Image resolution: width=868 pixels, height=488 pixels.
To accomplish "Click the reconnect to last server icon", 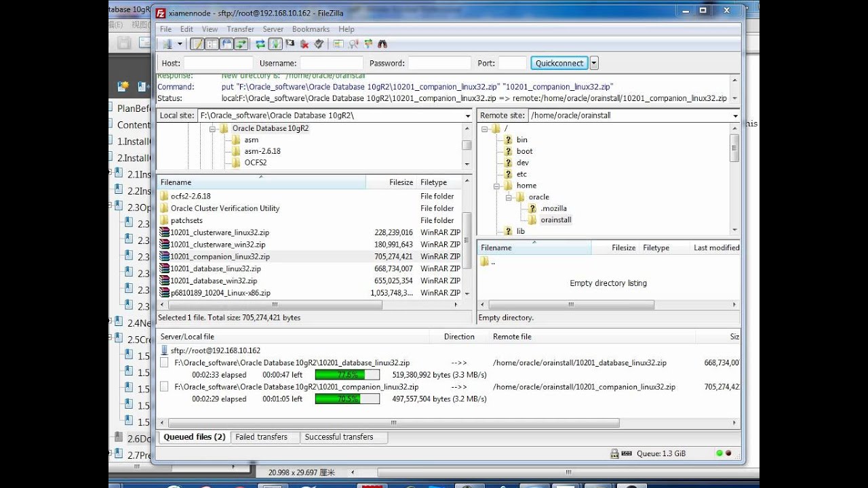I will pos(319,44).
